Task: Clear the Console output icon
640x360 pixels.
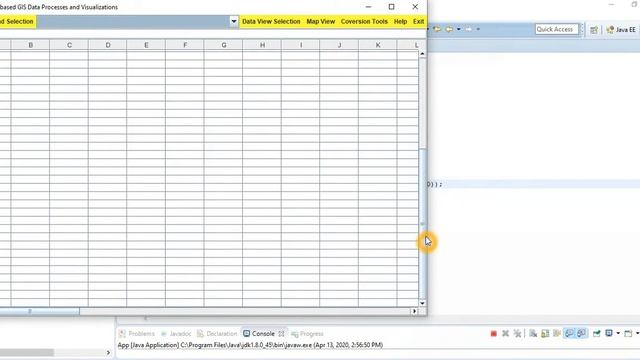Action: (533, 333)
